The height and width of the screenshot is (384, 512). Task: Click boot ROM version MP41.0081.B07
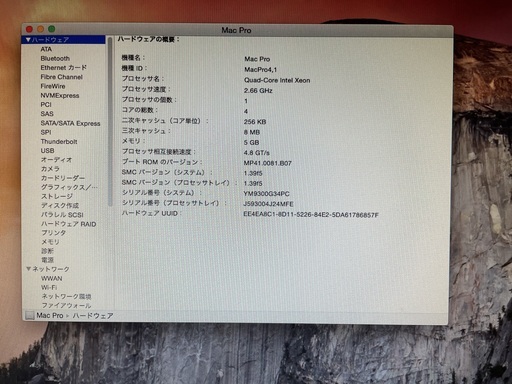pyautogui.click(x=268, y=163)
